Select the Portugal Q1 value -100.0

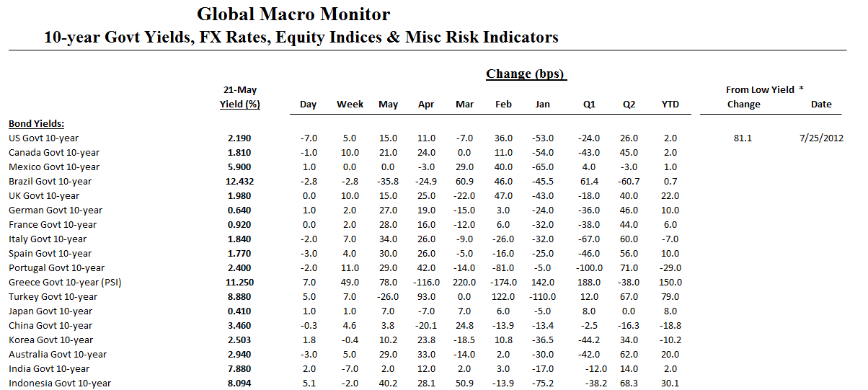coord(589,267)
